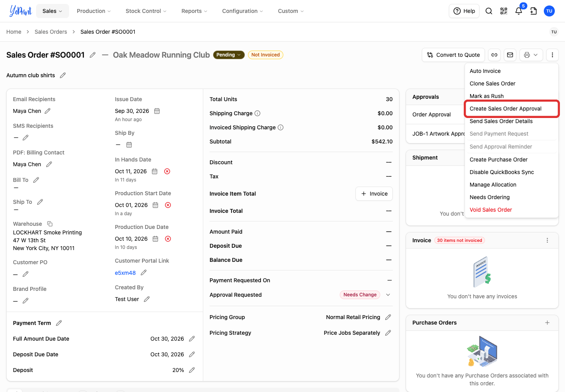The height and width of the screenshot is (392, 565).
Task: Open the Help button
Action: pos(464,11)
